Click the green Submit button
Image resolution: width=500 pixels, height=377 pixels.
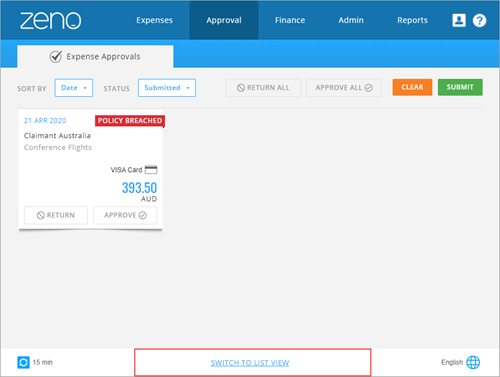point(460,87)
